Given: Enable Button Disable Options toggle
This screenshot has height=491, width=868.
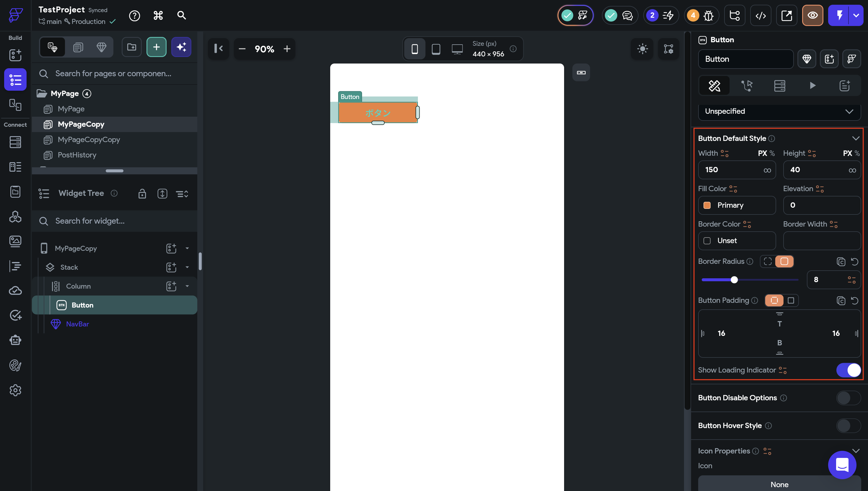Looking at the screenshot, I should point(848,398).
